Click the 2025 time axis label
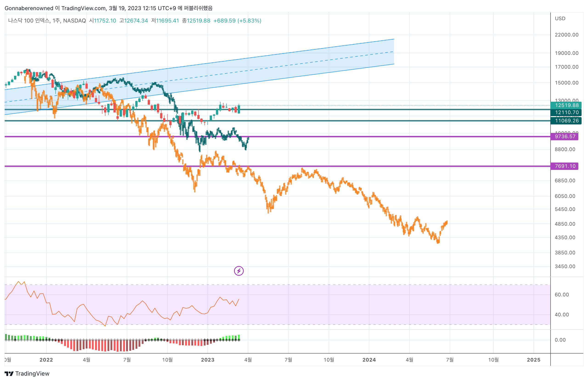 tap(534, 360)
